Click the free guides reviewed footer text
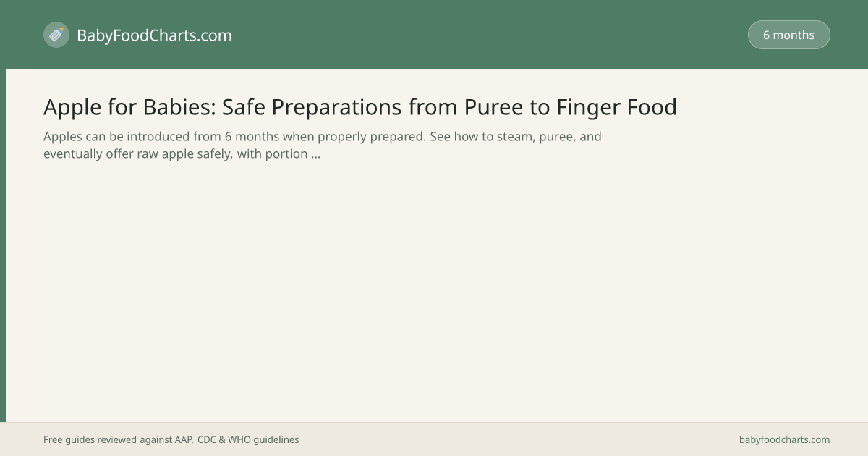This screenshot has height=456, width=868. [x=171, y=439]
